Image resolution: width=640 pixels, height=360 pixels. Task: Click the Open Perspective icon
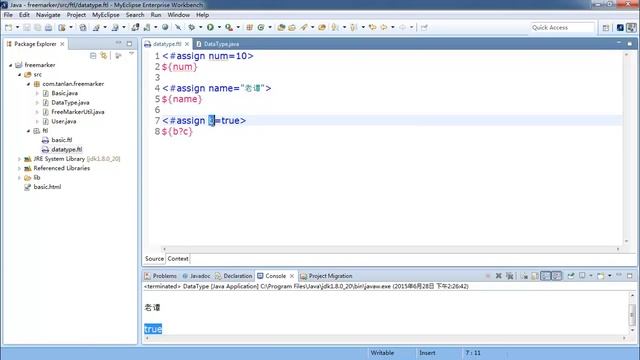(x=606, y=27)
